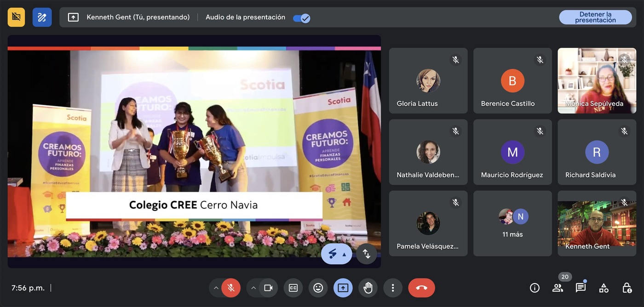644x307 pixels.
Task: Click muted mic icon on Nathalie Valdeben... tile
Action: [455, 131]
